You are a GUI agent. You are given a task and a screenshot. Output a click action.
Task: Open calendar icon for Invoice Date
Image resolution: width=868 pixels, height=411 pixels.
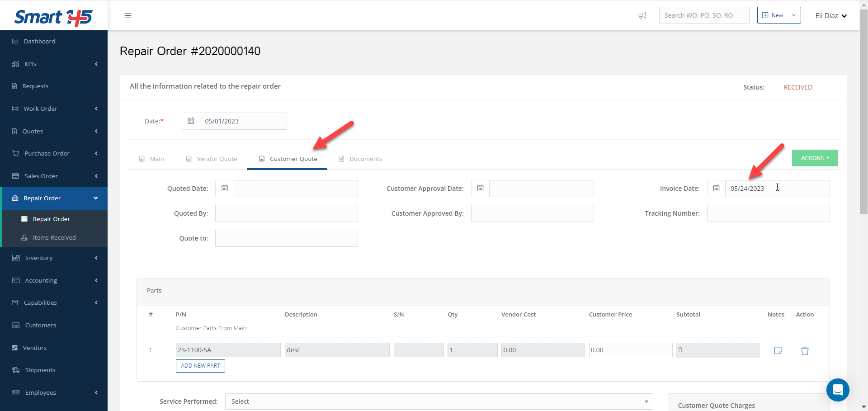tap(716, 189)
